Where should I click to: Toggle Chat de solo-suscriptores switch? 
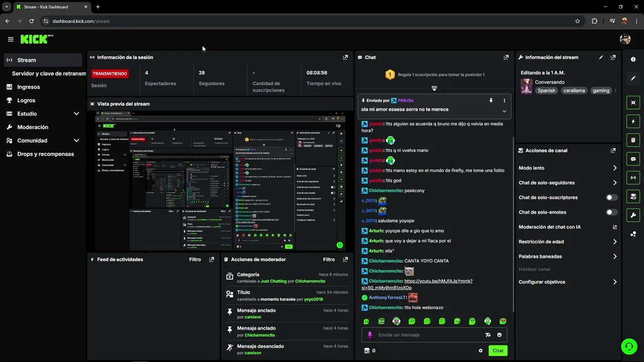[x=612, y=198]
